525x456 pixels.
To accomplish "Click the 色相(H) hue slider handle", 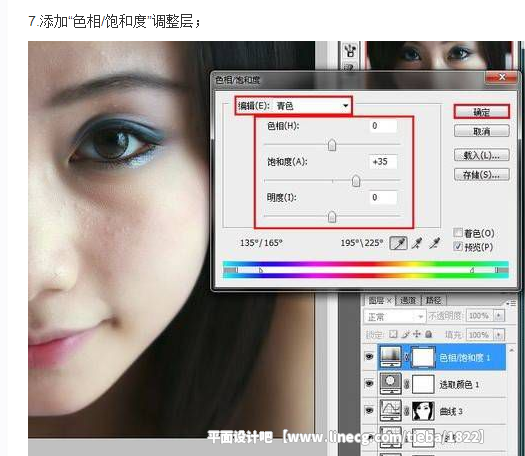I will coord(332,145).
